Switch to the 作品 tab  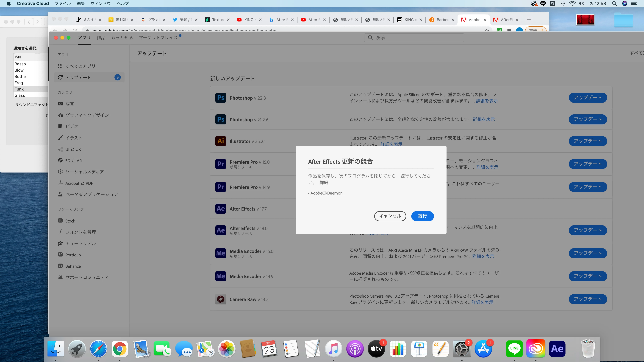101,38
